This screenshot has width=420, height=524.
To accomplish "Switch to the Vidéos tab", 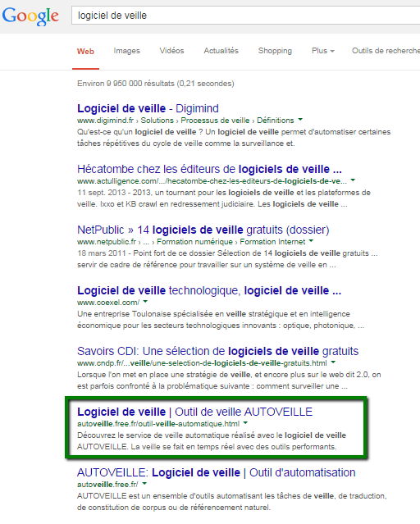I will point(171,51).
